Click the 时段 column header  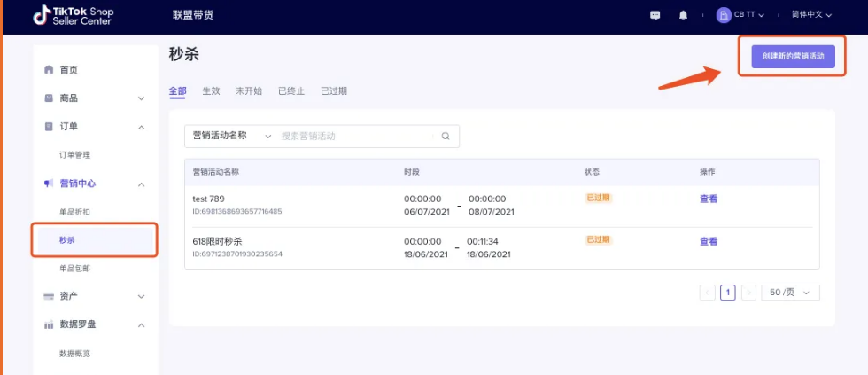pos(412,172)
